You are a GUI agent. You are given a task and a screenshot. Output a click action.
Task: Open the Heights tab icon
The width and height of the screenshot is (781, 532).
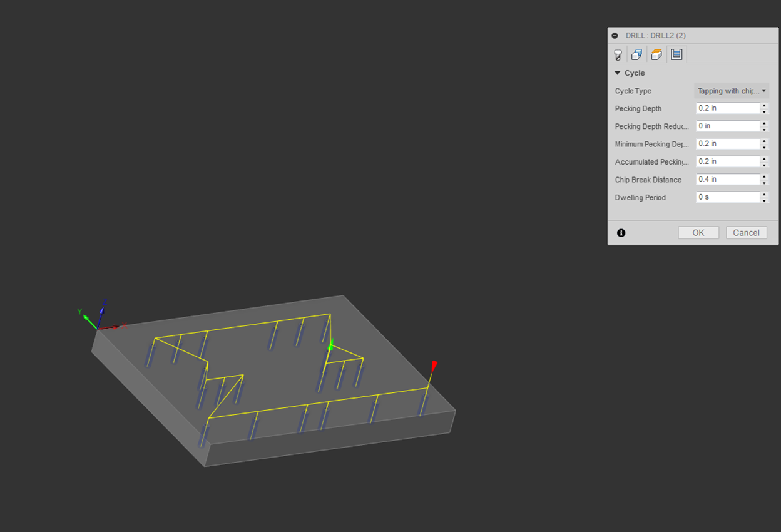[x=656, y=55]
